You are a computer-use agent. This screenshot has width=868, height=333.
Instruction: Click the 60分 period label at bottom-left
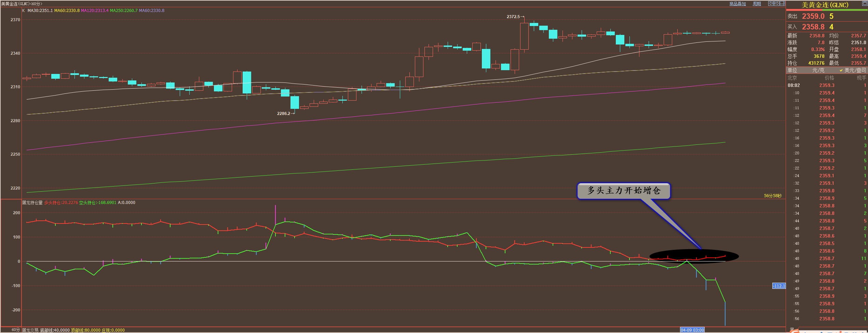[16, 330]
